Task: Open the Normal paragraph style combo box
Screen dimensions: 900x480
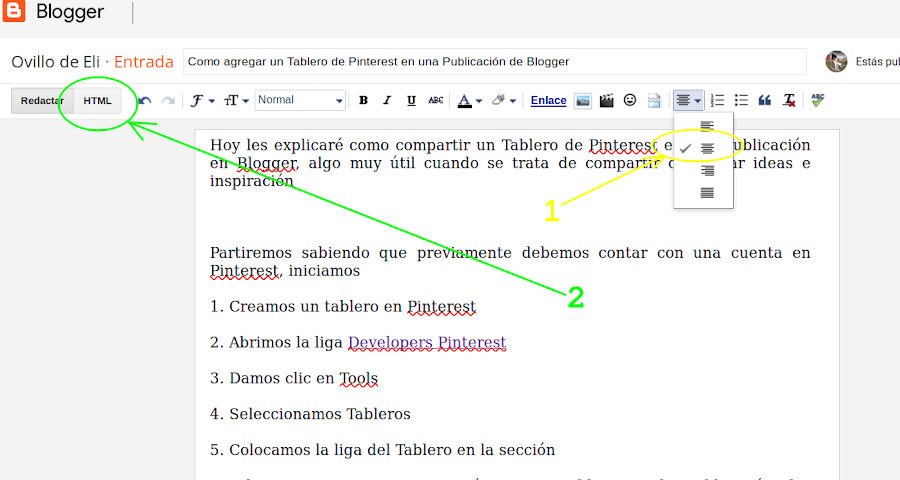Action: click(300, 100)
